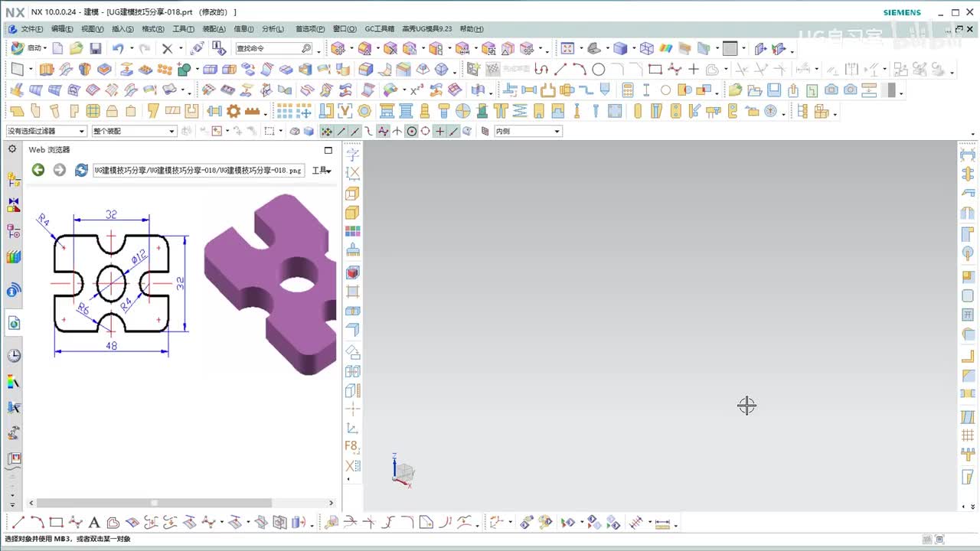Click the Web browser address field
The image size is (980, 551).
click(x=198, y=170)
